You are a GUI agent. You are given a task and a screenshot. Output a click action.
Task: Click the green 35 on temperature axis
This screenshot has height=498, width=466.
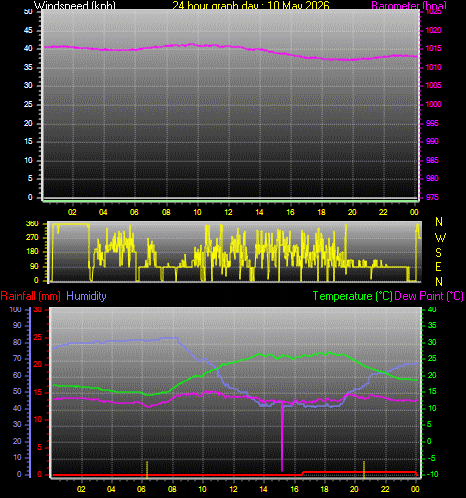[432, 325]
